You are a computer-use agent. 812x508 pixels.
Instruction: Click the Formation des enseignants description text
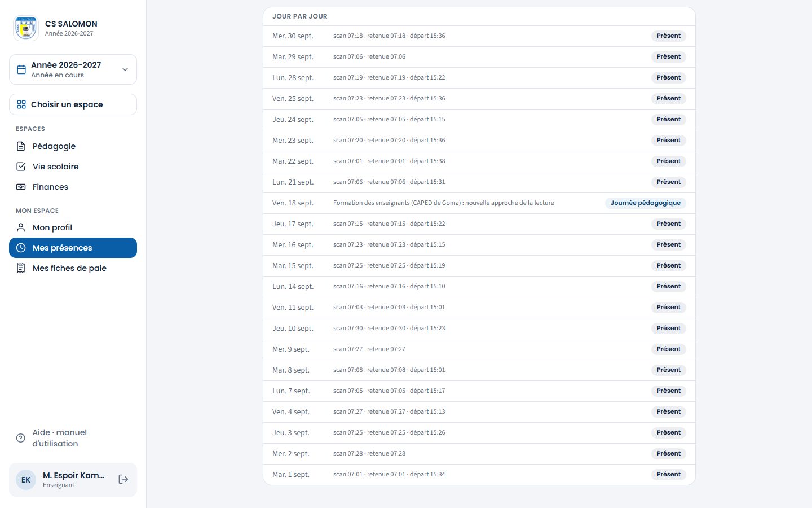click(x=444, y=203)
